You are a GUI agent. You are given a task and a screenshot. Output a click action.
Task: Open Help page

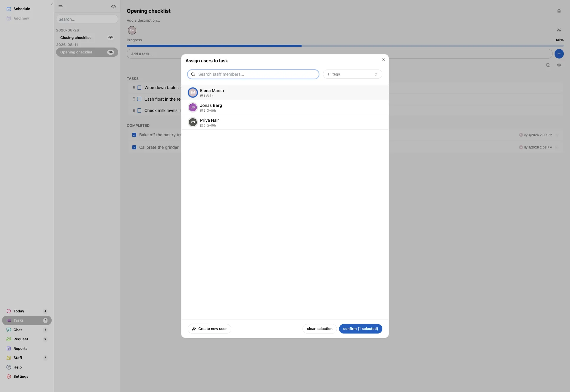(x=27, y=367)
